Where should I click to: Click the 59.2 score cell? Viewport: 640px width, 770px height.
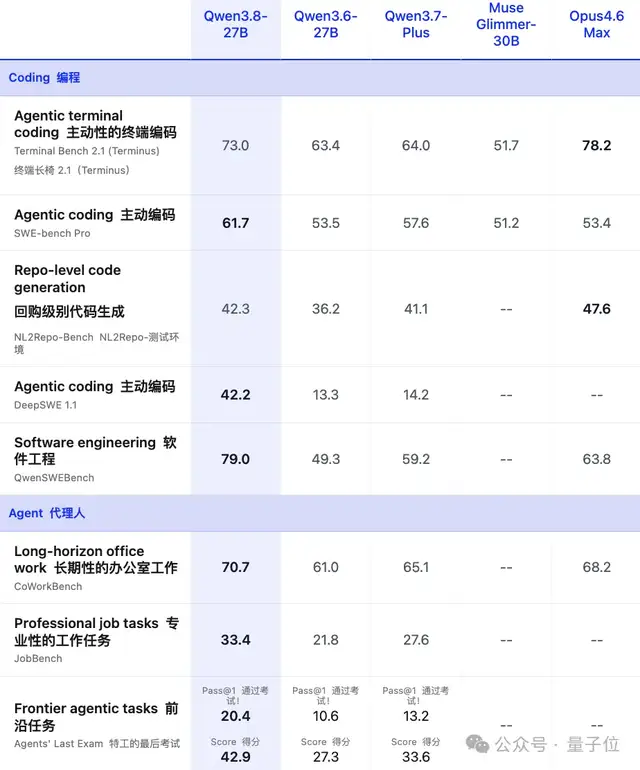[416, 459]
